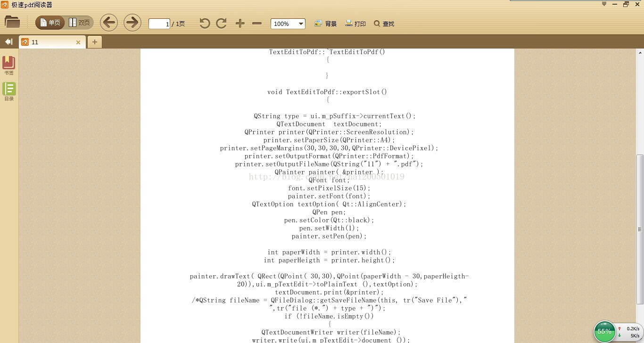Image resolution: width=644 pixels, height=343 pixels.
Task: Click the 查找 find button
Action: [x=384, y=24]
